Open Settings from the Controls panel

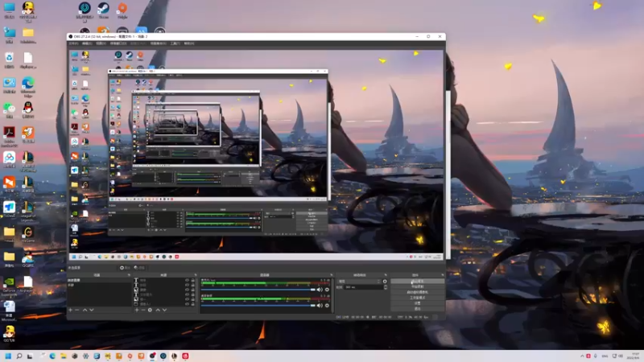point(417,303)
